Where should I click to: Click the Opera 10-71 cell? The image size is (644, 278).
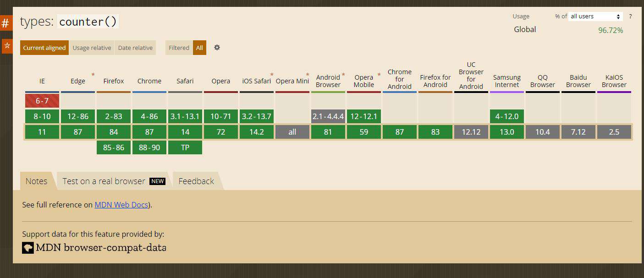pyautogui.click(x=221, y=116)
